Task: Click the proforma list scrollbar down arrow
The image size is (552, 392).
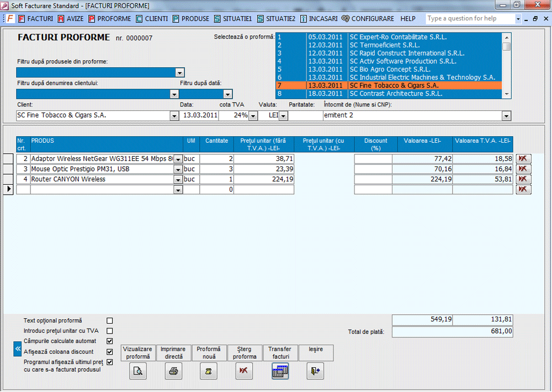Action: [507, 94]
